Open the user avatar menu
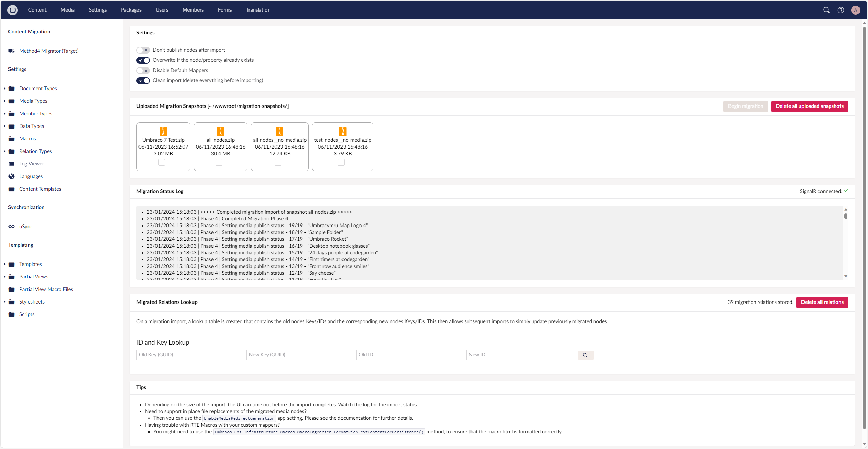This screenshot has width=868, height=449. pyautogui.click(x=855, y=10)
